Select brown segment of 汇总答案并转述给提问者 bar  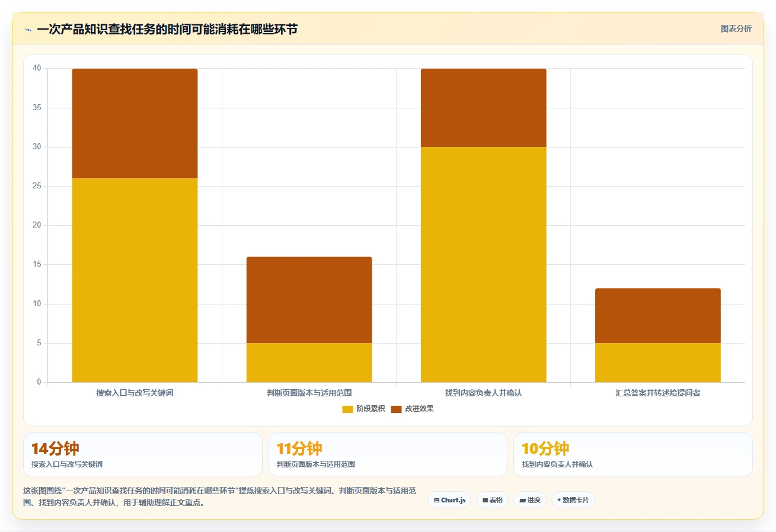pos(657,316)
